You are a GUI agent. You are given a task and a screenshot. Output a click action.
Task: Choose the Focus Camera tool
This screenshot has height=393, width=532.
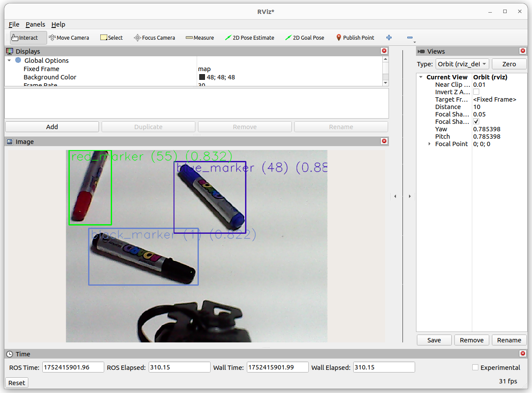tap(154, 38)
